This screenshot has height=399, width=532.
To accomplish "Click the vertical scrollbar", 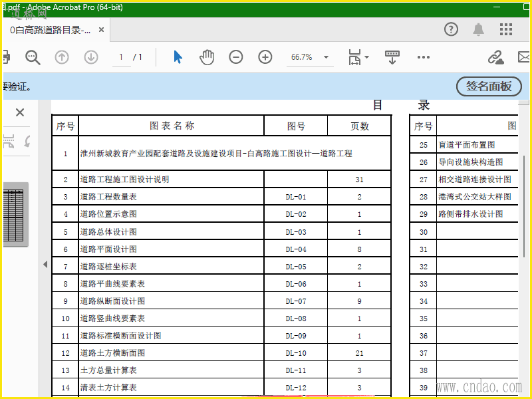I will 525,207.
